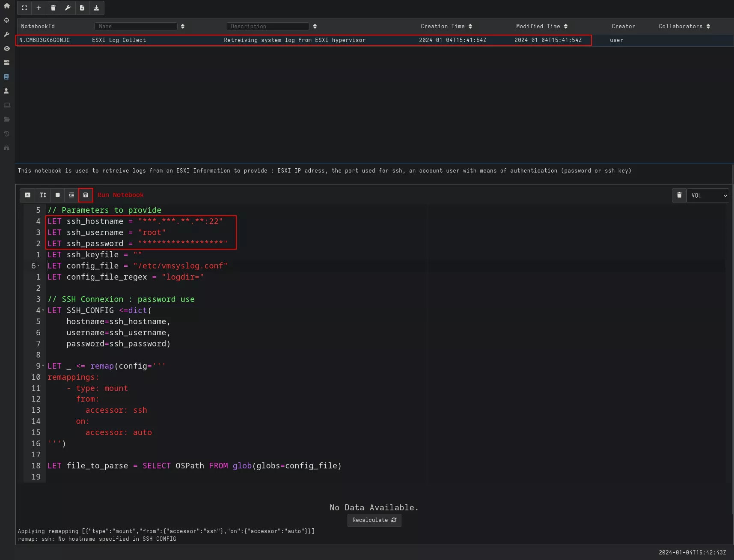Open Users person icon in sidebar
734x560 pixels.
[6, 91]
